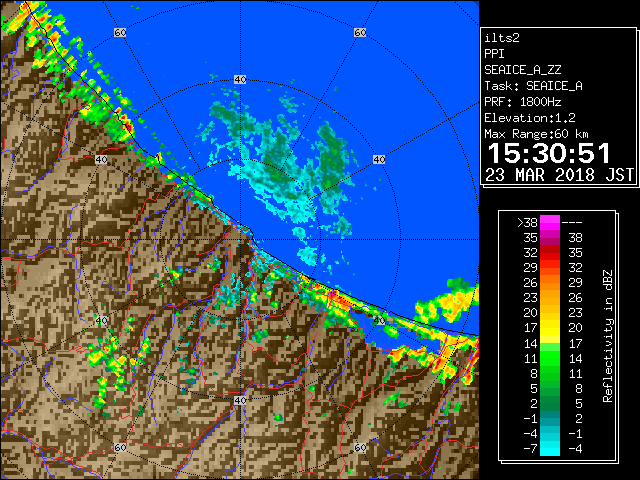640x480 pixels.
Task: Click the 40 km ring label north of center
Action: [x=240, y=80]
